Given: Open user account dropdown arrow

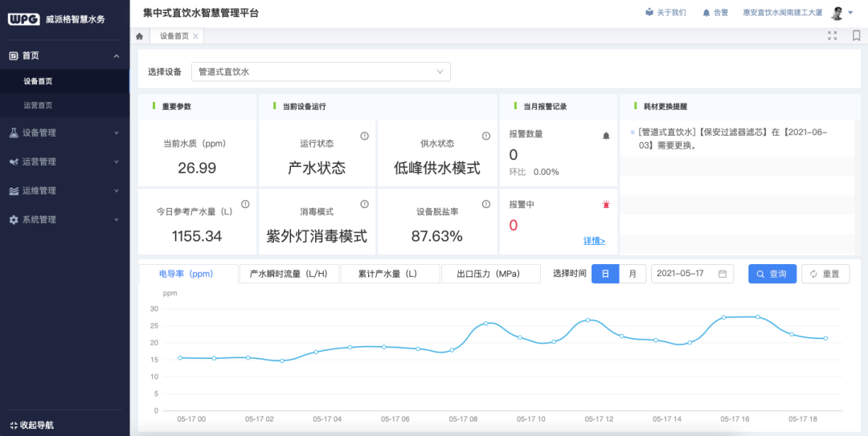Looking at the screenshot, I should pos(851,13).
